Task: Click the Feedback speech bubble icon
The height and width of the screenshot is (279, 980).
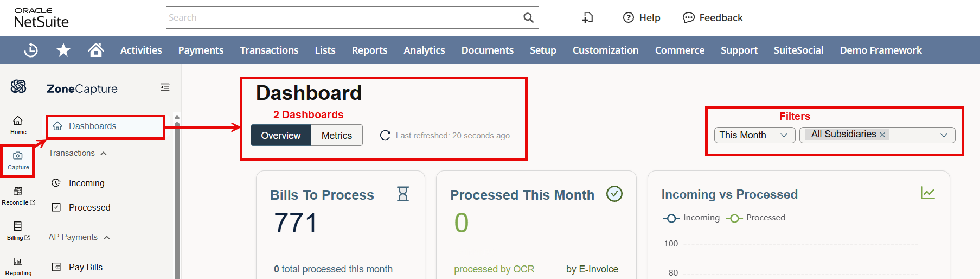Action: pos(688,17)
